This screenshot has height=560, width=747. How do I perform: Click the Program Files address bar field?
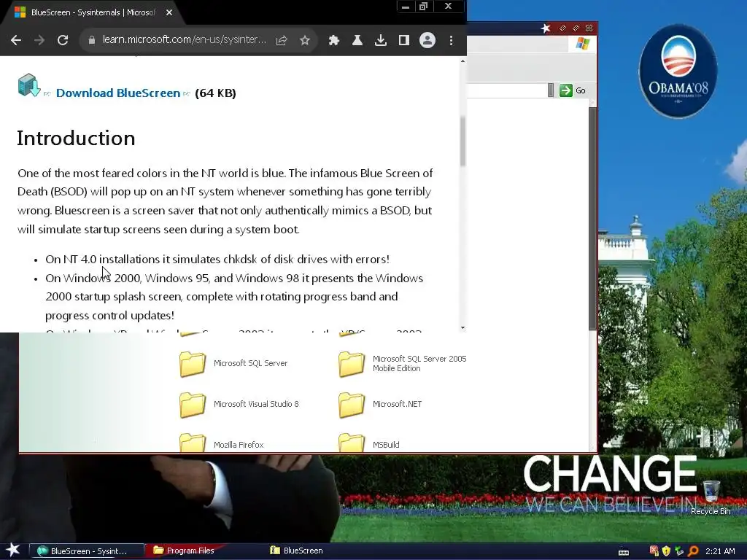(506, 90)
